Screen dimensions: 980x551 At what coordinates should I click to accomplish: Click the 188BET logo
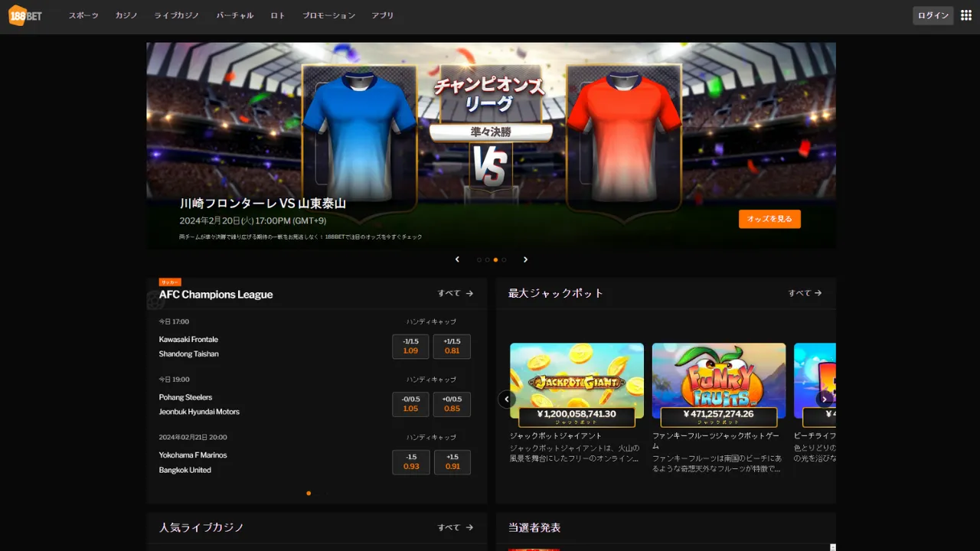click(x=24, y=15)
